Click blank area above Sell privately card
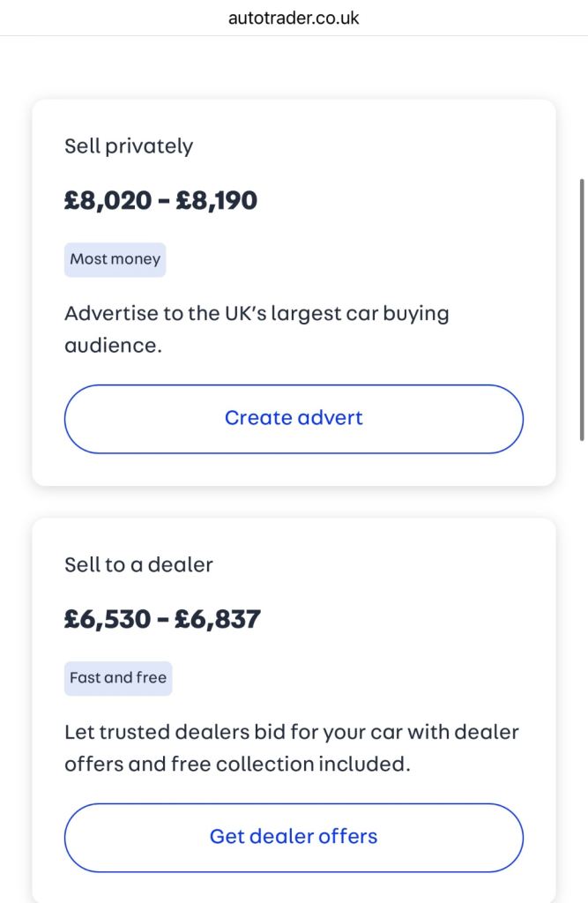 click(294, 69)
